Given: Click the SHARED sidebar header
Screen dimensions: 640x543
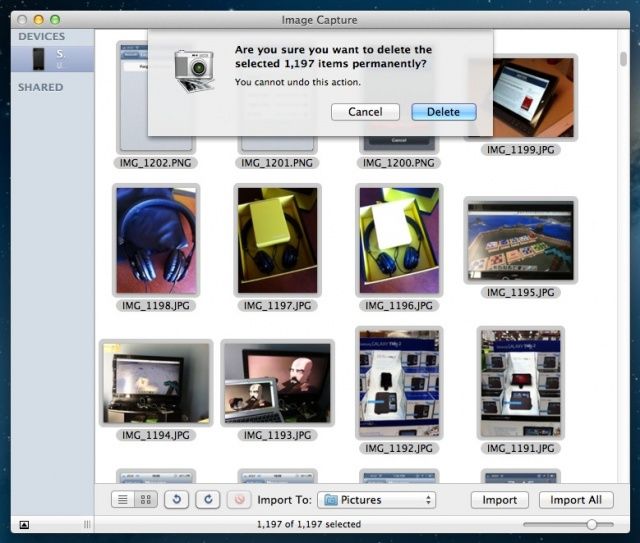Looking at the screenshot, I should tap(40, 87).
